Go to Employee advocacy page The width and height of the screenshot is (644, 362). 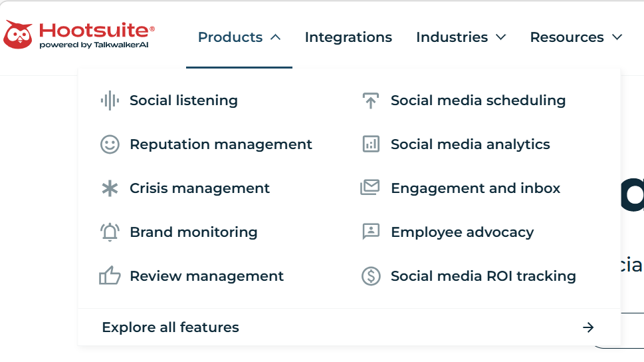click(462, 232)
